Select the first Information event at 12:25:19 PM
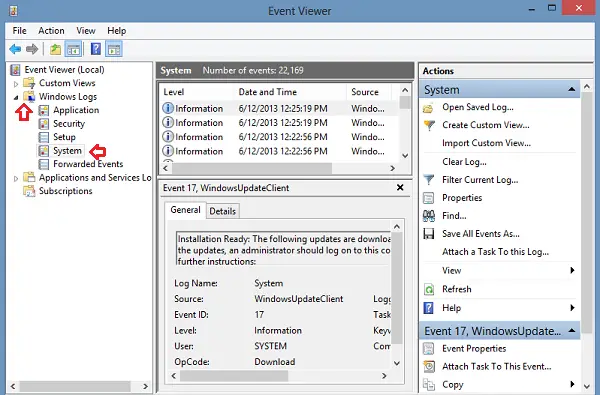The image size is (600, 395). (x=279, y=109)
